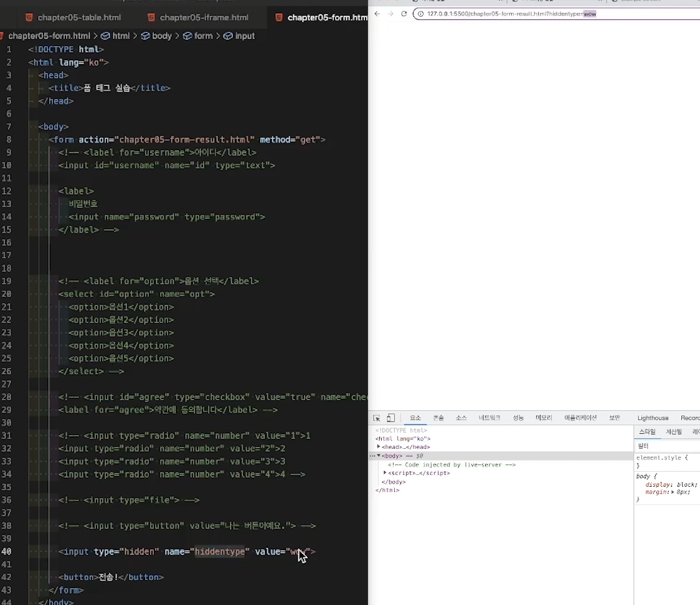This screenshot has height=605, width=700.
Task: Switch to the 성능 DevTools tab
Action: click(x=518, y=418)
